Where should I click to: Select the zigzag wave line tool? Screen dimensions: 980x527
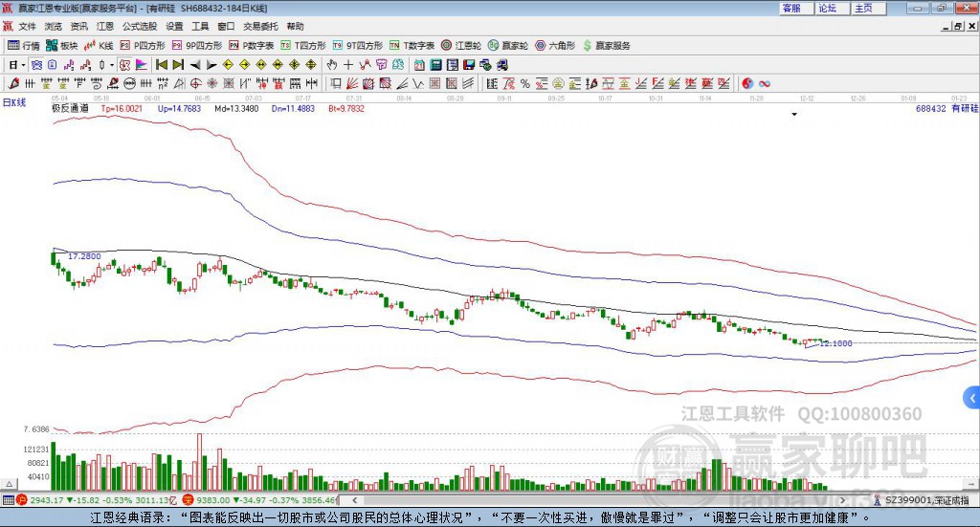pos(419,83)
